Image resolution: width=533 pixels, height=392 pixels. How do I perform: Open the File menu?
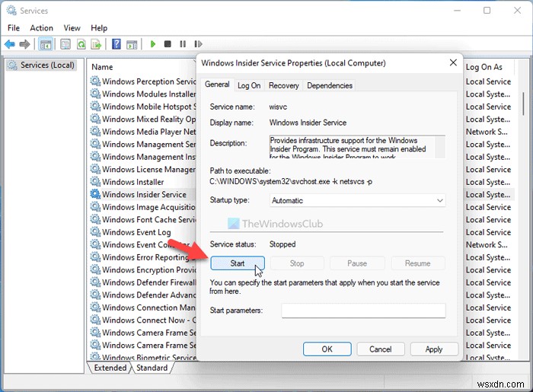tap(14, 28)
